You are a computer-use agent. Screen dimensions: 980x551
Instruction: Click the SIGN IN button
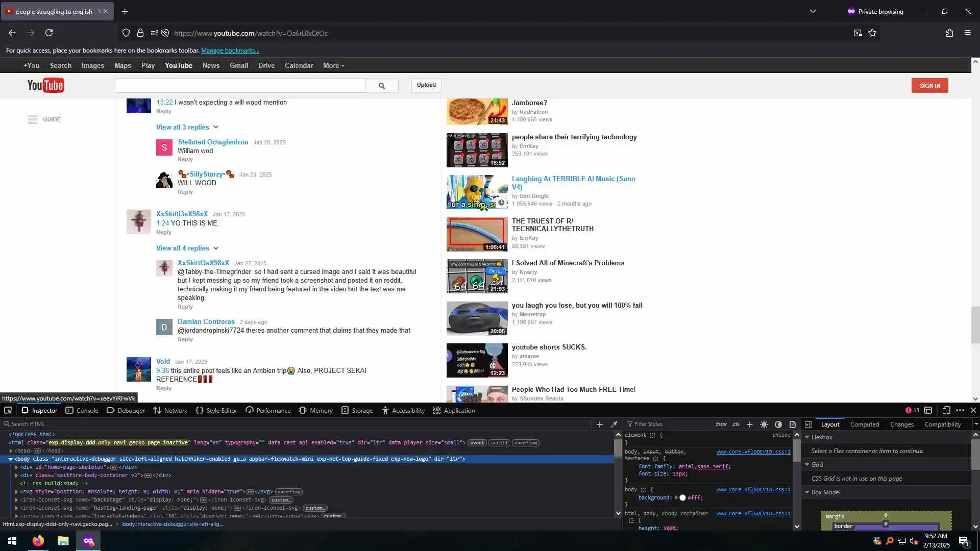pyautogui.click(x=929, y=86)
